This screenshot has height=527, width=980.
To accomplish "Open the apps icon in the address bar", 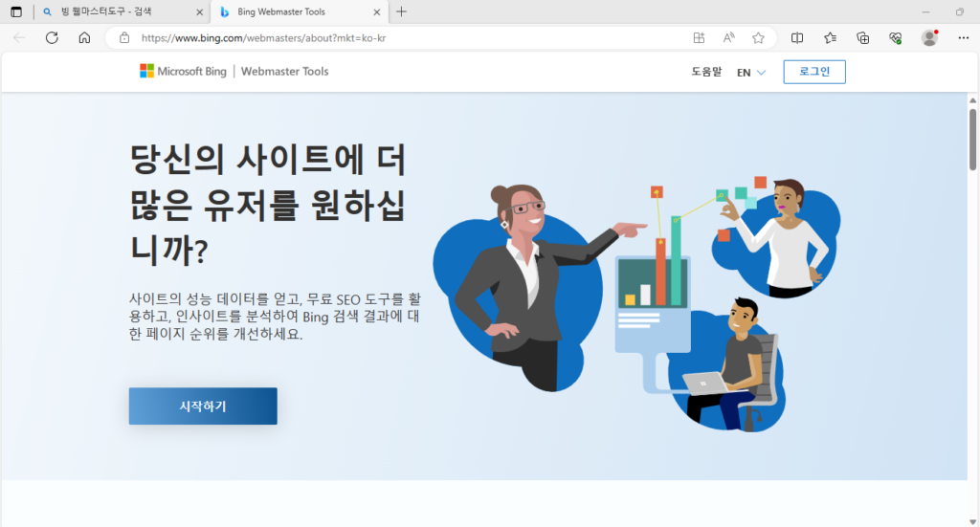I will click(x=699, y=38).
